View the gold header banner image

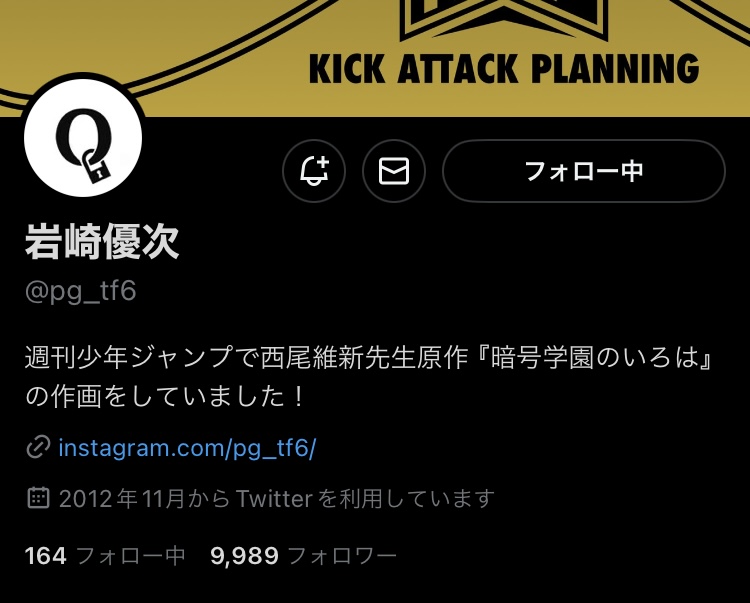[x=375, y=58]
